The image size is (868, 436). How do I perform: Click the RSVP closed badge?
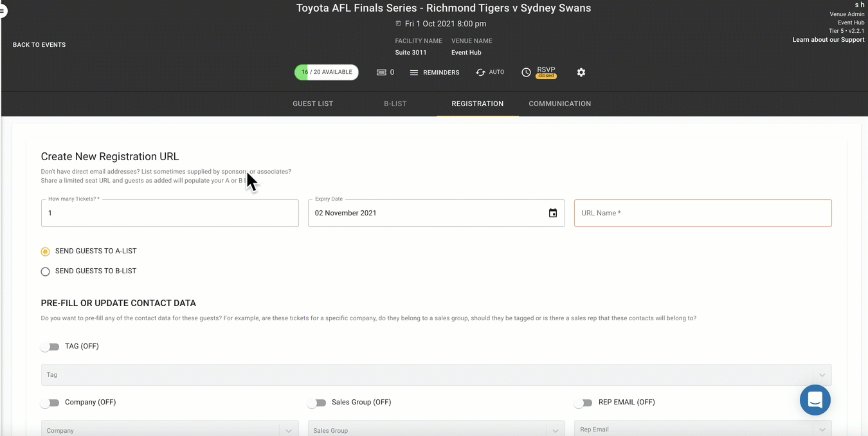547,76
